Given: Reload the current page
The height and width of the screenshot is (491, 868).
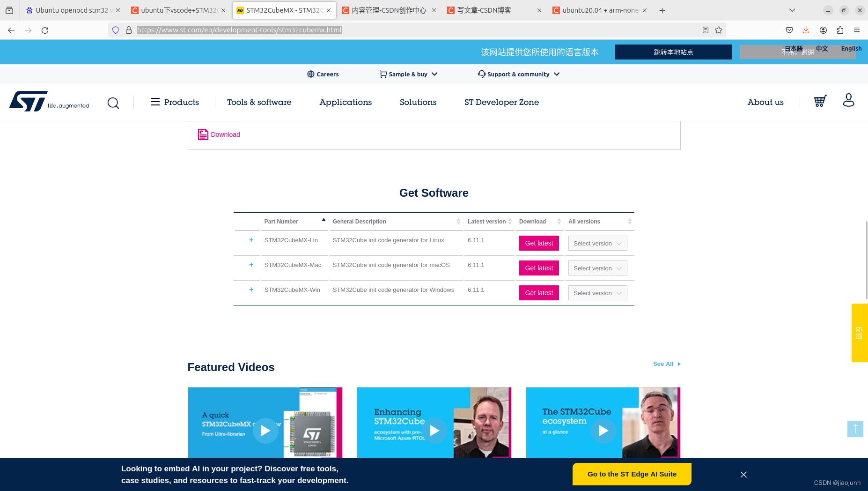Looking at the screenshot, I should (x=45, y=30).
